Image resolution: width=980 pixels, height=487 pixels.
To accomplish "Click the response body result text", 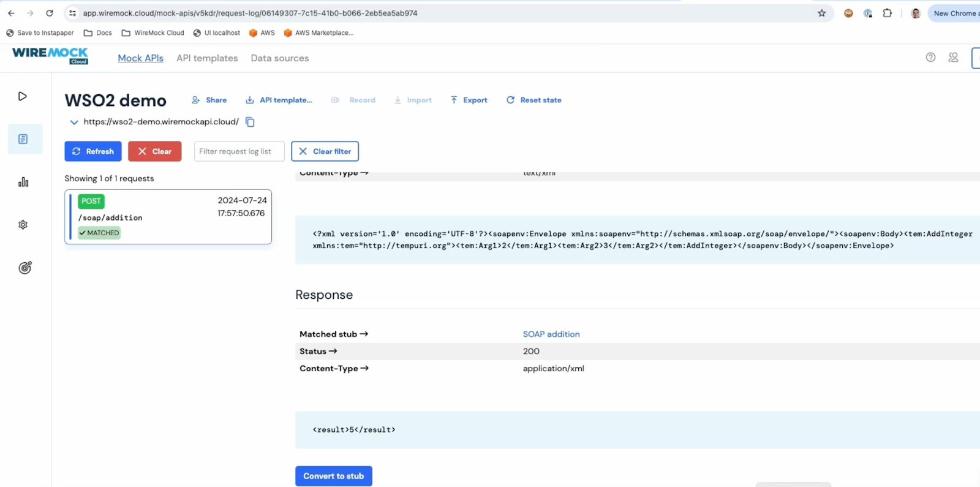I will [354, 429].
